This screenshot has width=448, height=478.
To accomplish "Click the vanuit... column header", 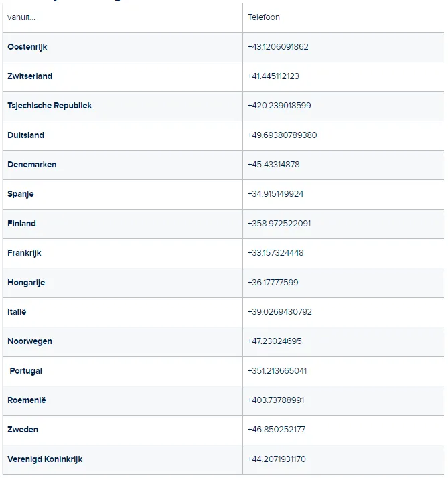I will 21,17.
